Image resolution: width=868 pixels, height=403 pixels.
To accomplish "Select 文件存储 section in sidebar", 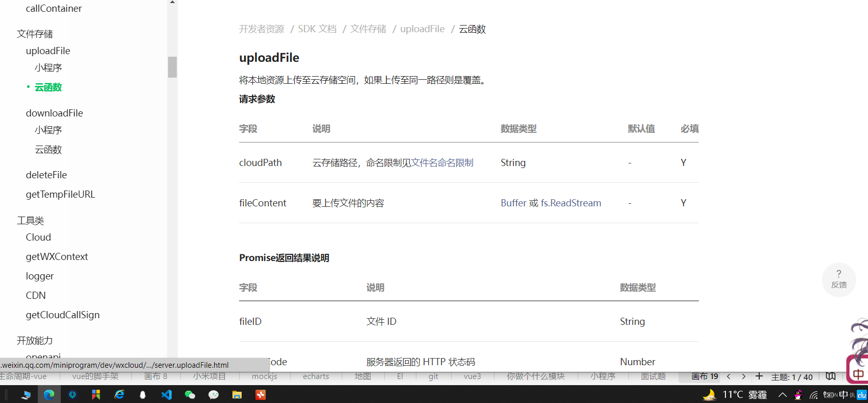I will point(35,34).
